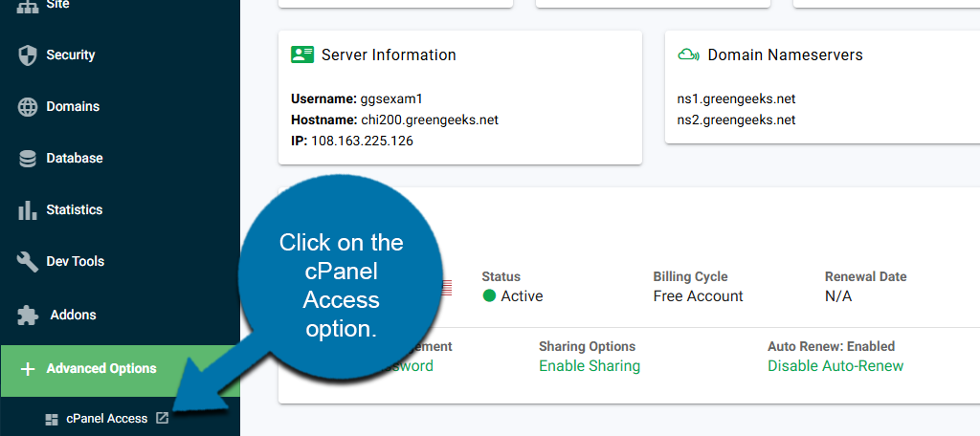Select the Dev Tools wrench icon
This screenshot has width=980, height=436.
coord(28,262)
